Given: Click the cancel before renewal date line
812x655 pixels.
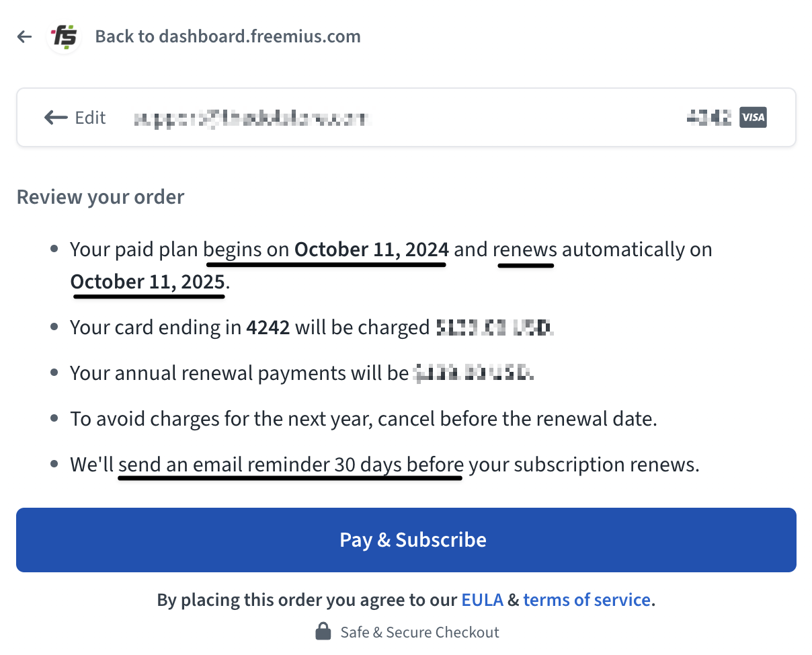Looking at the screenshot, I should coord(364,419).
